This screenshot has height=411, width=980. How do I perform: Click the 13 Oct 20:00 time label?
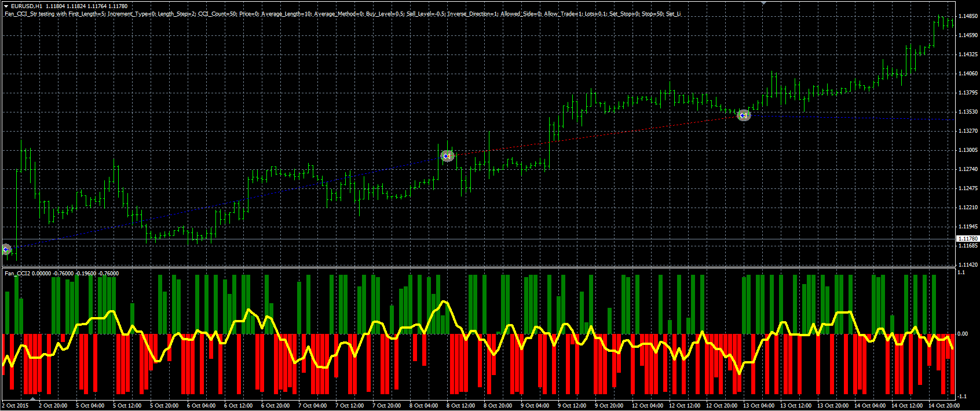point(833,406)
